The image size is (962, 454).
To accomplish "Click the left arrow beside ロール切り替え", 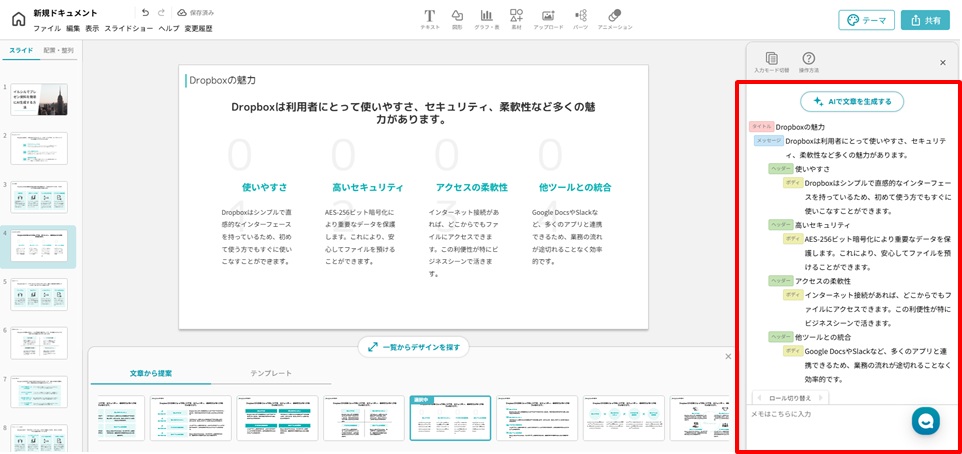I will [759, 398].
